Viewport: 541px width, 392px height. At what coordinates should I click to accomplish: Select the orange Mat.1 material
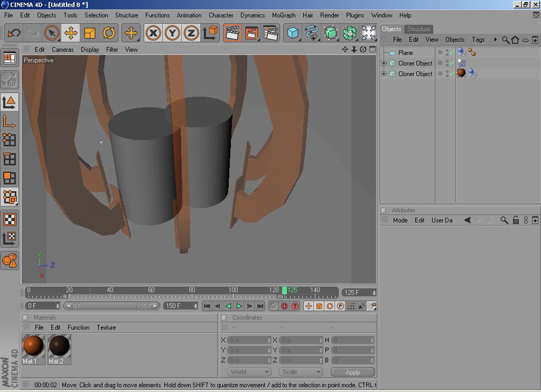point(33,346)
